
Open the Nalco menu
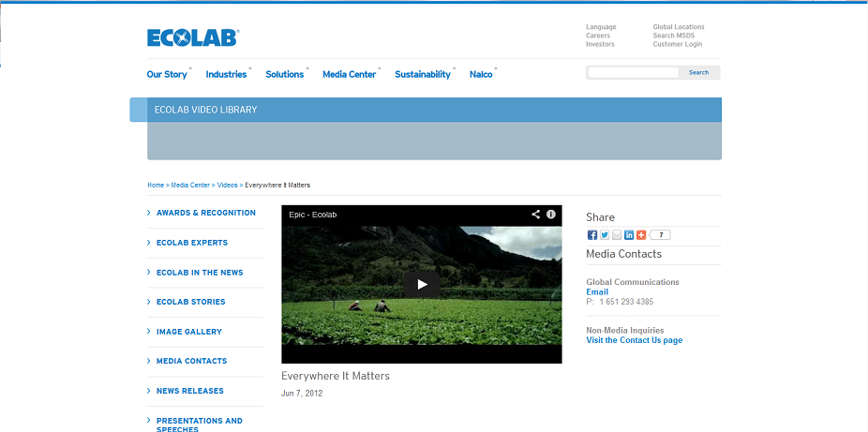click(481, 74)
